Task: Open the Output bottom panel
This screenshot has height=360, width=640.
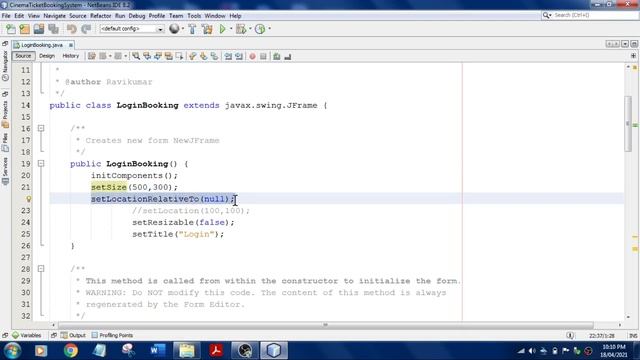Action: 73,335
